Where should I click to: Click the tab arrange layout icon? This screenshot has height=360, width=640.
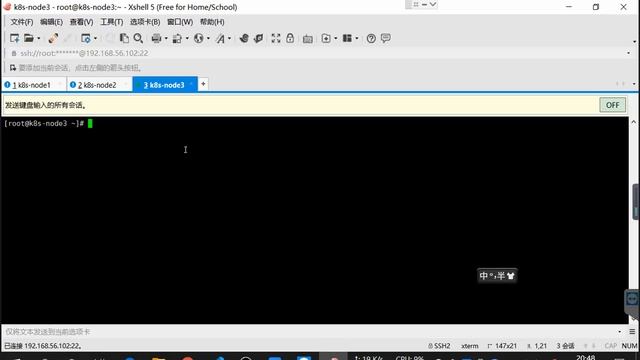pyautogui.click(x=347, y=38)
